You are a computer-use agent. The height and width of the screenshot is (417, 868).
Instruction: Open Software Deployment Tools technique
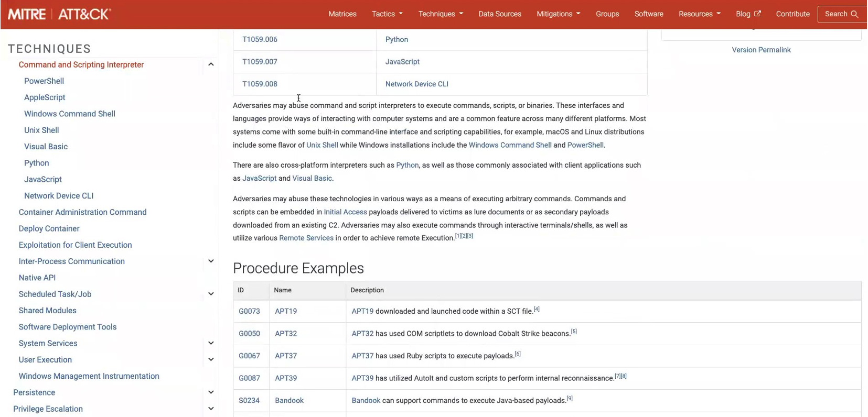(68, 327)
